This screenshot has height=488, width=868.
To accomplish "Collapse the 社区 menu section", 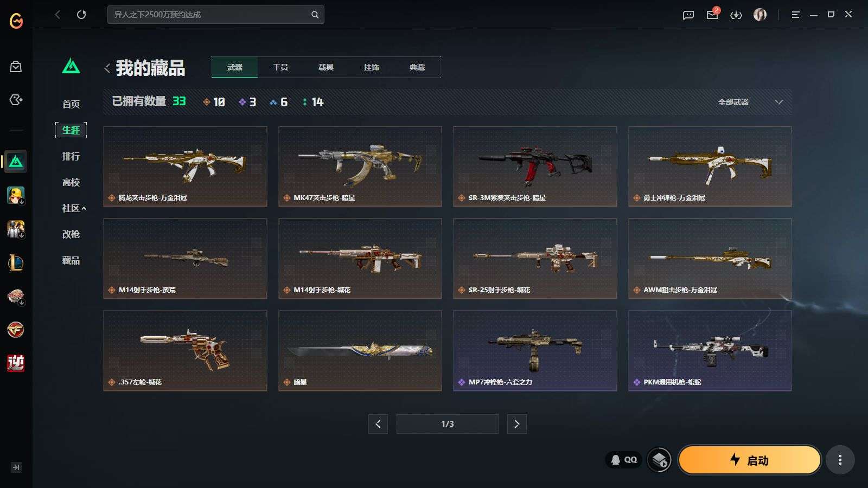I will click(x=74, y=208).
